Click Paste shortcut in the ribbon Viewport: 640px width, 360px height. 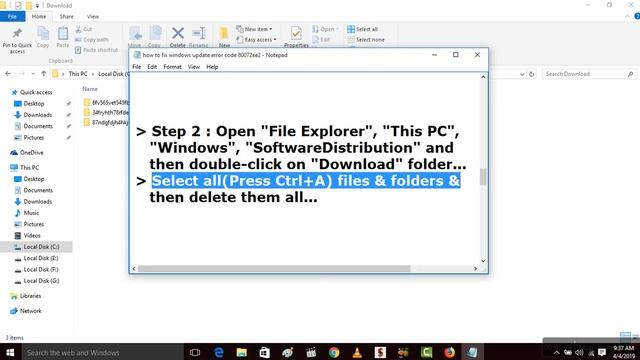(x=96, y=50)
